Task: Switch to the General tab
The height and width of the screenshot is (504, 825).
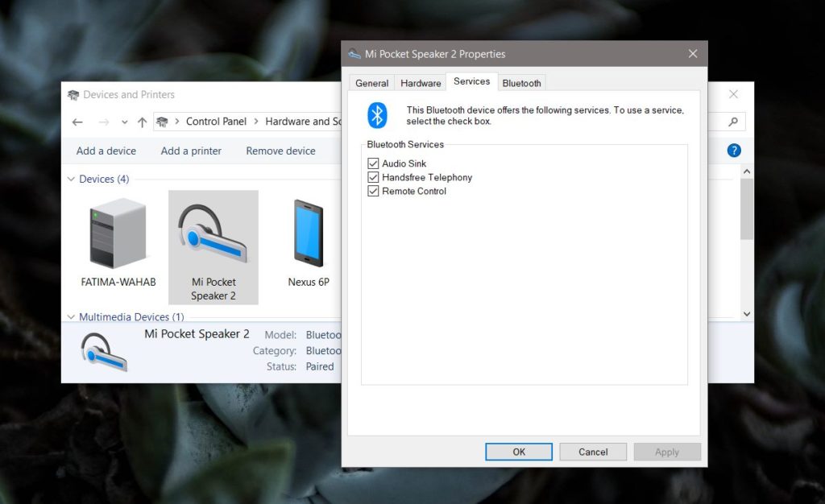Action: point(371,82)
